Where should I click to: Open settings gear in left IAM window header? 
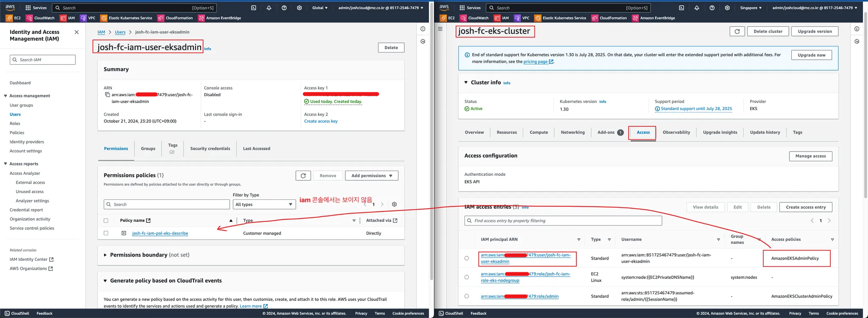299,8
